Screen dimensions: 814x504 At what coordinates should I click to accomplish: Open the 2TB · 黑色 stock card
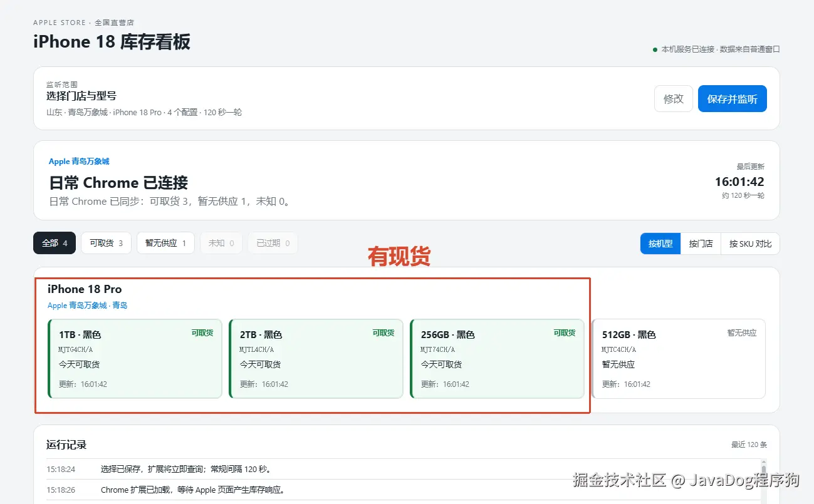(316, 359)
